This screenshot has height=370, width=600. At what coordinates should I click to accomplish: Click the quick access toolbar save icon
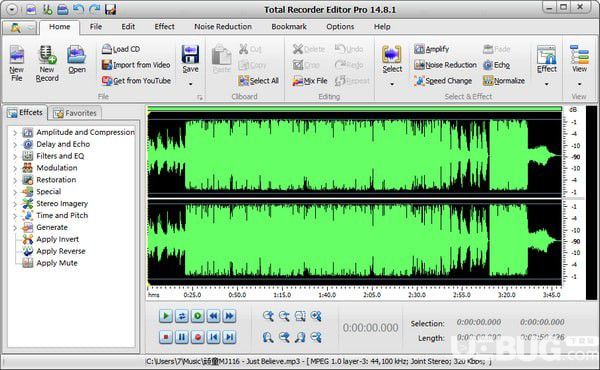[110, 9]
